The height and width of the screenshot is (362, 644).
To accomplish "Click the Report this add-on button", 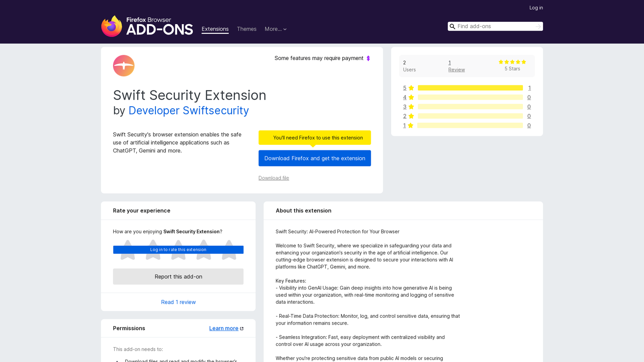I will click(x=178, y=276).
